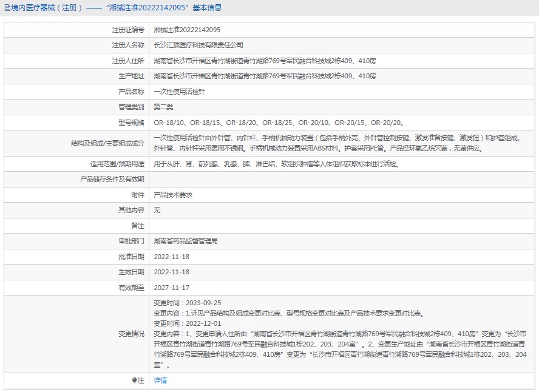Select the 管理类别 label
539x392 pixels.
(131, 107)
